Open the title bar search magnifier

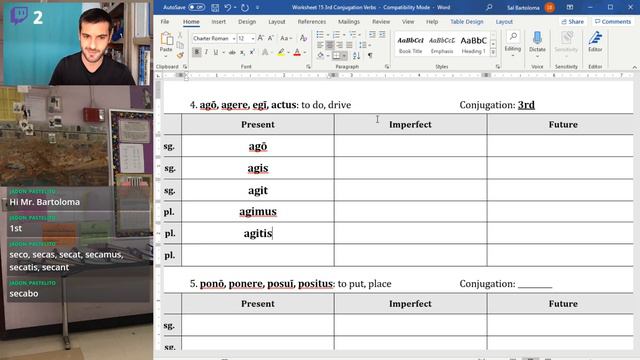(489, 7)
